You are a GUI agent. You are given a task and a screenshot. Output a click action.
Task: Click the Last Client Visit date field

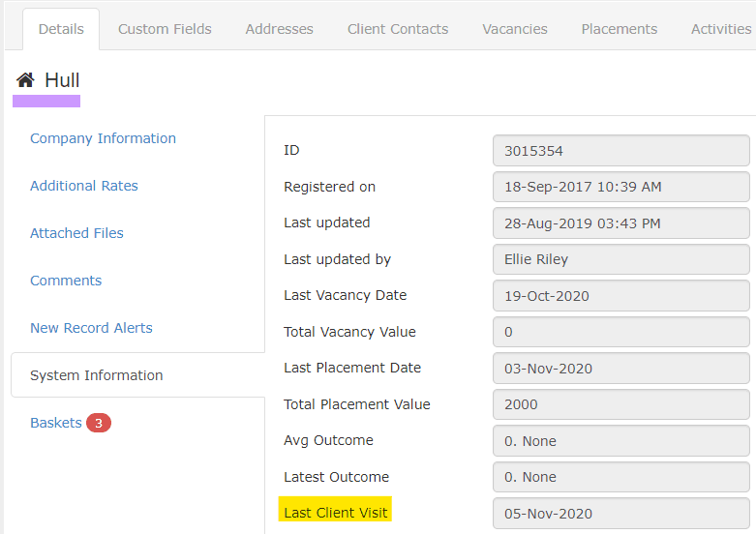tap(620, 514)
